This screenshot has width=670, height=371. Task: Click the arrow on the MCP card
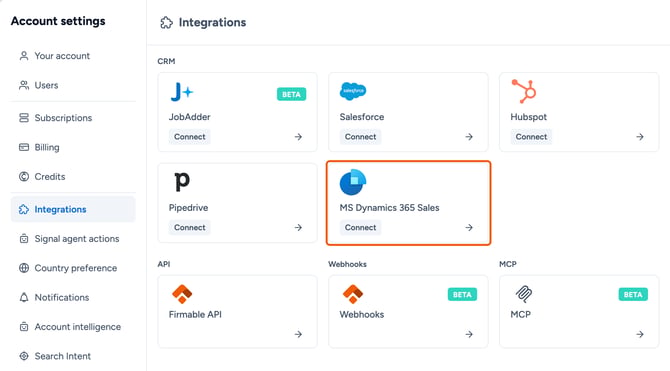(x=640, y=334)
